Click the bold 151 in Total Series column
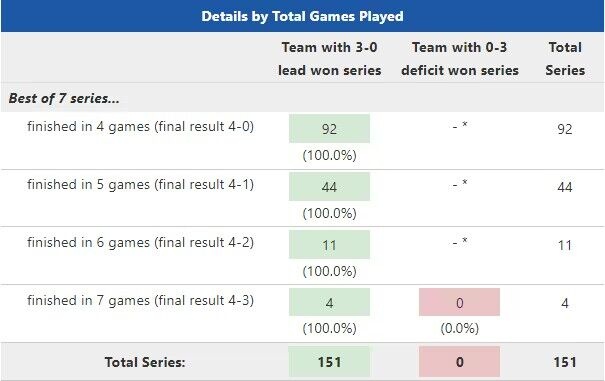This screenshot has width=605, height=381. [x=565, y=362]
